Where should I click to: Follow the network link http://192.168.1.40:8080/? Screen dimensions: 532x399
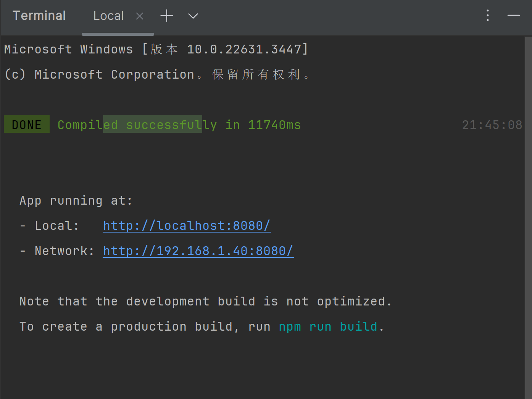(198, 250)
